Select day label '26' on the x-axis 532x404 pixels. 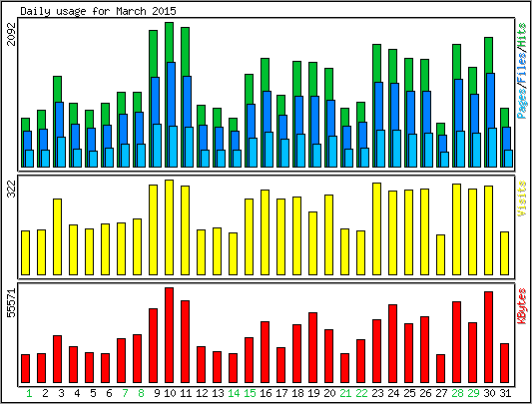pos(425,393)
